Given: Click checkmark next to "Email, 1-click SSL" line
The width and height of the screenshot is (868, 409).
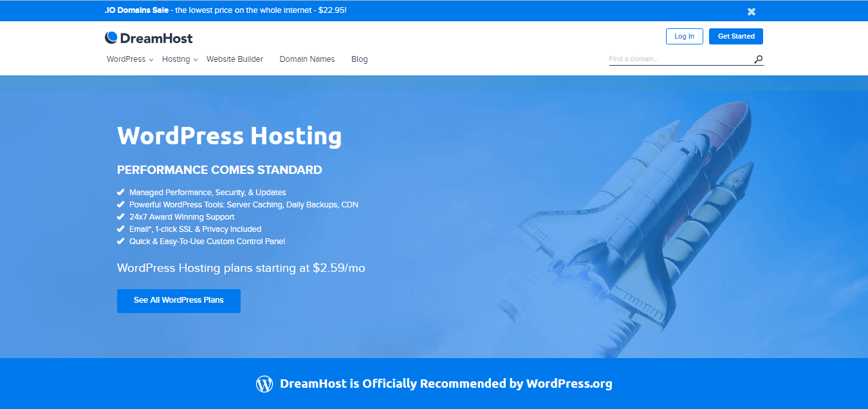Looking at the screenshot, I should click(120, 229).
